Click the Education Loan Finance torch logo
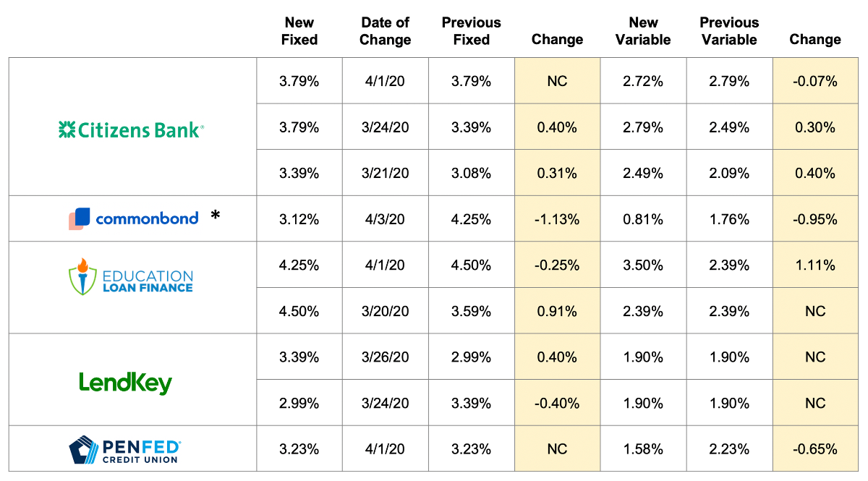Image resolution: width=868 pixels, height=481 pixels. coord(83,276)
